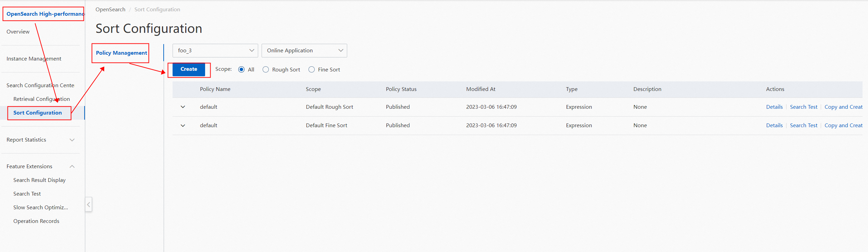Open OpenSearch High-performance sidebar heading

click(x=45, y=14)
